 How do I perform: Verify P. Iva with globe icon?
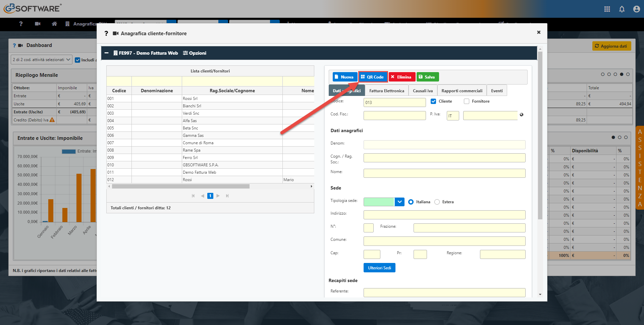(522, 115)
